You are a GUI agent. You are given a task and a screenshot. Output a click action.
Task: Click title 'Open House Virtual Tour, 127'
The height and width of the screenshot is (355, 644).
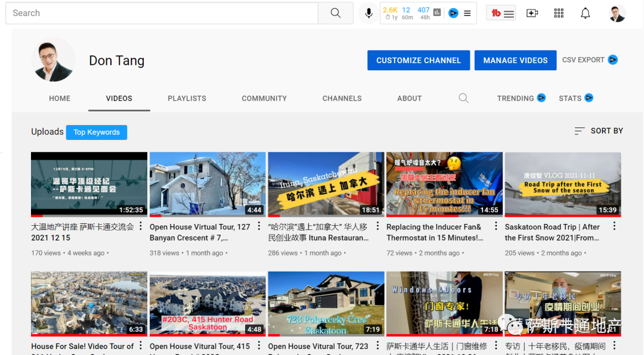pos(200,227)
